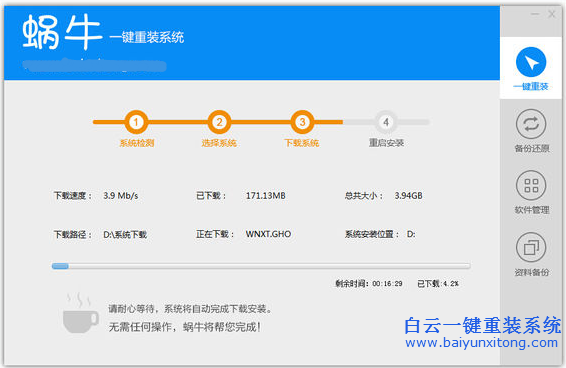Click the download speed value 3.9 Mb/s

click(121, 196)
